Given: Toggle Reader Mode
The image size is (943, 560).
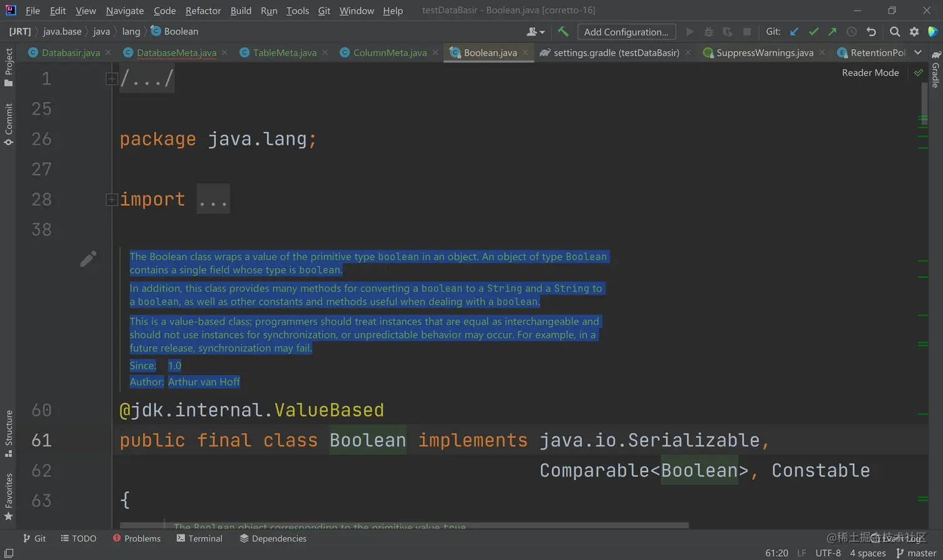Looking at the screenshot, I should click(x=870, y=73).
